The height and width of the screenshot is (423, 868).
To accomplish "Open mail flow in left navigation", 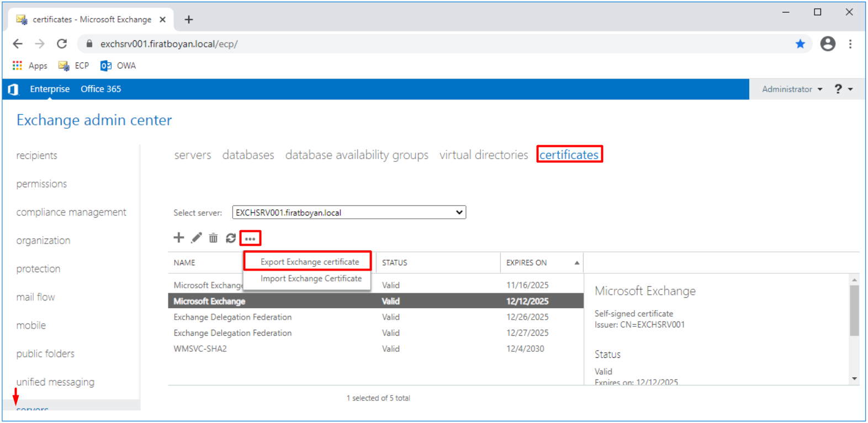I will point(35,297).
